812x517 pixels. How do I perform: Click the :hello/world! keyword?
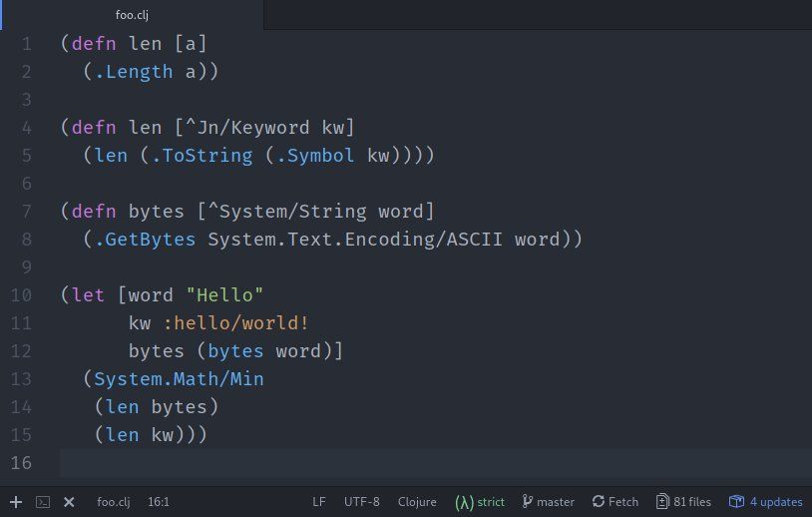coord(237,323)
